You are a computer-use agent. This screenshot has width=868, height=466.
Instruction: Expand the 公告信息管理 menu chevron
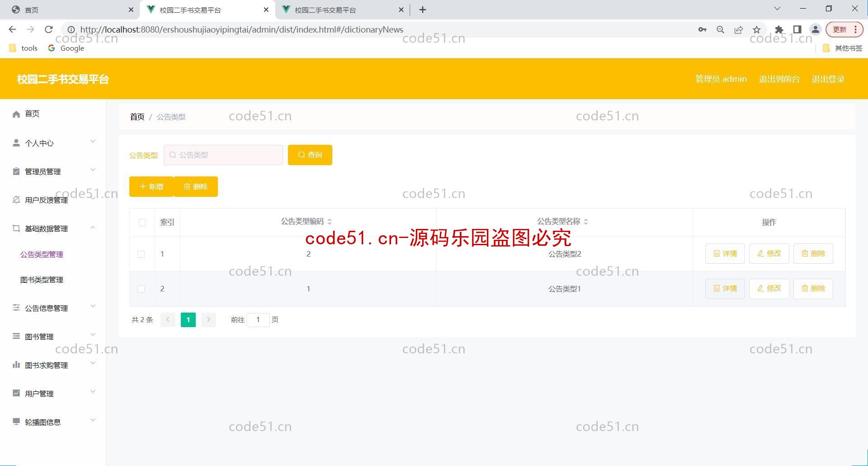93,306
